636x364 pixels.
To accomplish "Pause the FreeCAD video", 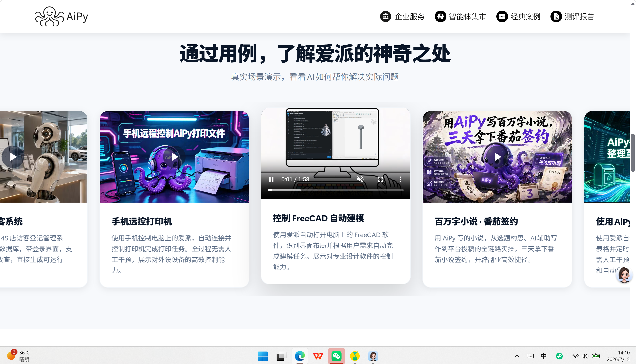I will [x=271, y=179].
